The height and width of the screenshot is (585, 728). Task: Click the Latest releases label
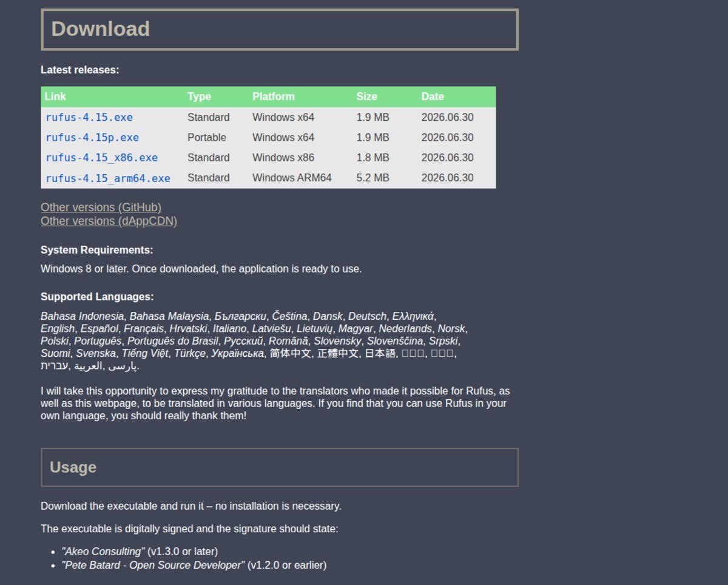(80, 70)
